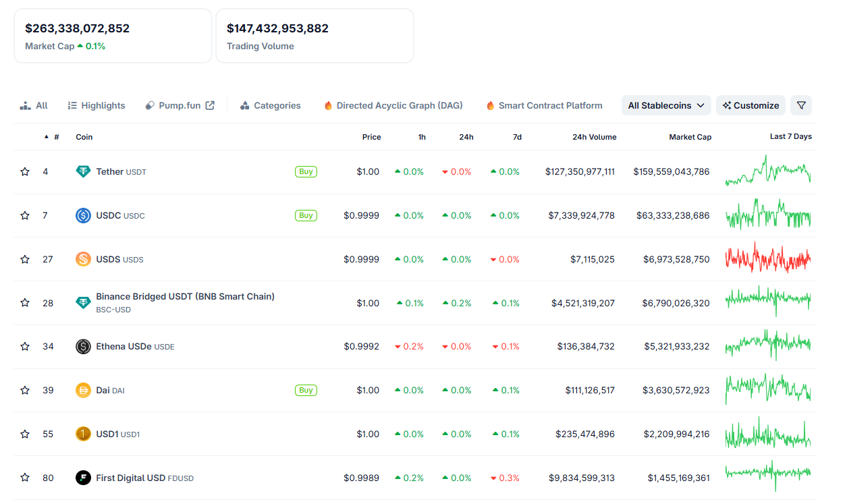Open the Pump.fun tab
Image resolution: width=847 pixels, height=504 pixels.
pos(180,106)
